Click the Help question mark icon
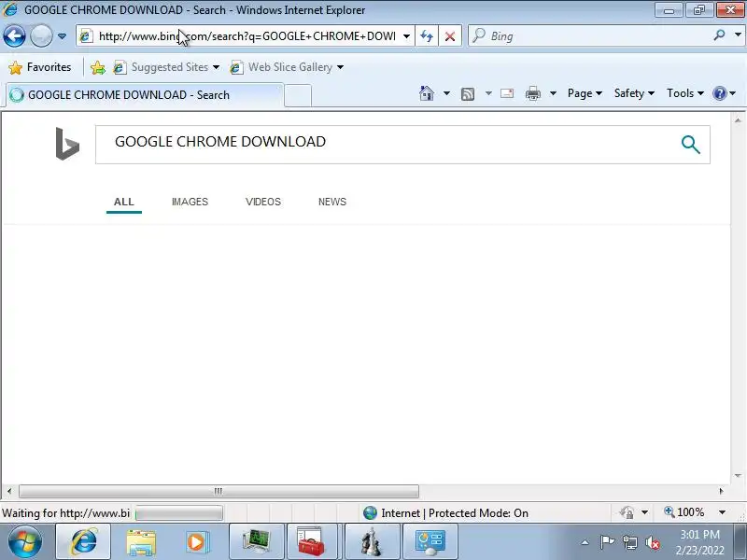Image resolution: width=747 pixels, height=560 pixels. pyautogui.click(x=719, y=93)
